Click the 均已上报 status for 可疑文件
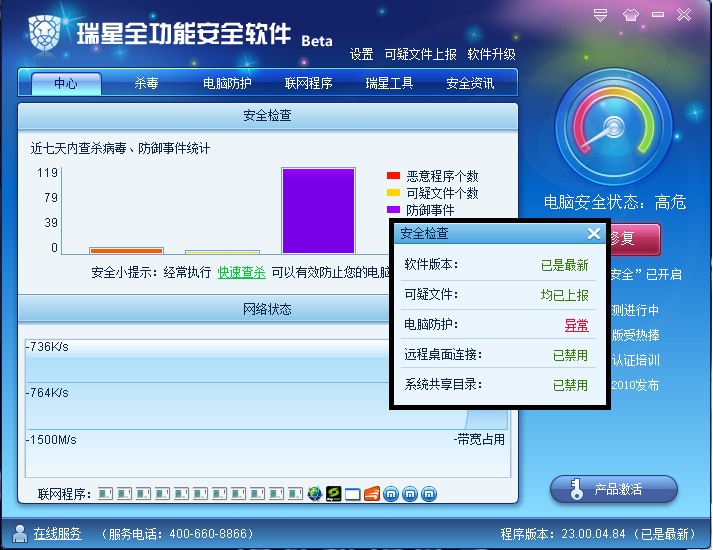The width and height of the screenshot is (713, 550). click(565, 295)
